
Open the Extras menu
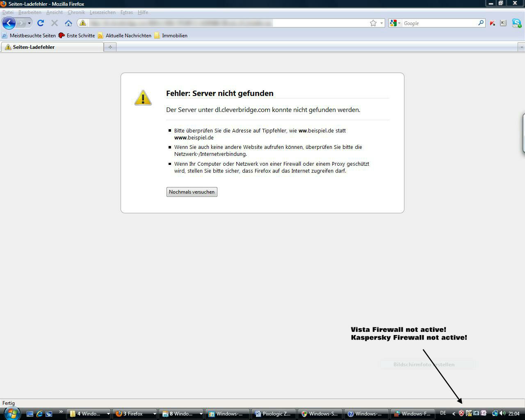pyautogui.click(x=126, y=12)
